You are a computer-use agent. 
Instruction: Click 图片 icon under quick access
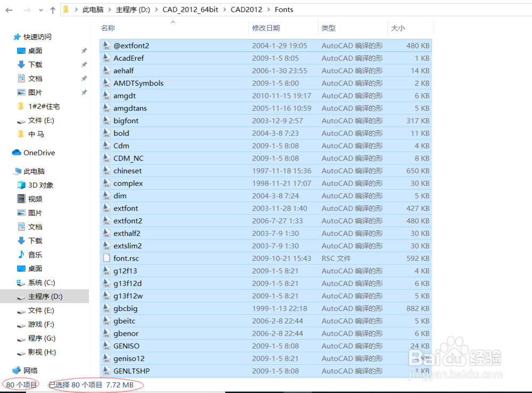pos(21,92)
